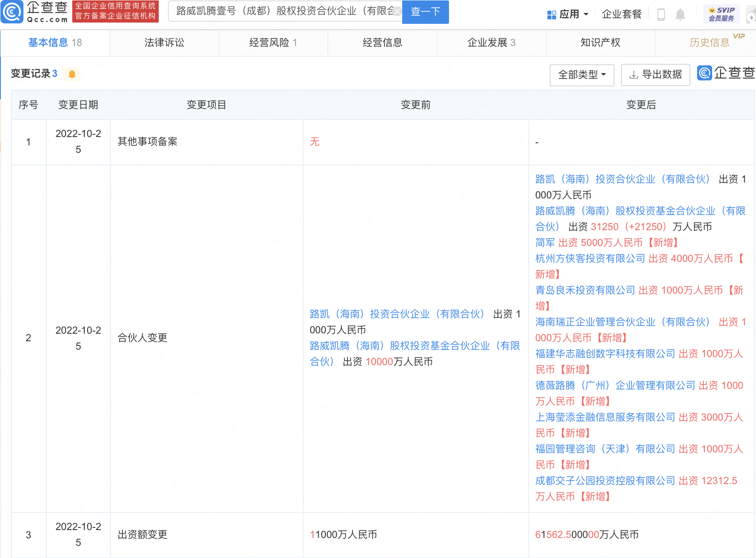Open the 经营风险 tab
The width and height of the screenshot is (756, 558).
coord(273,43)
